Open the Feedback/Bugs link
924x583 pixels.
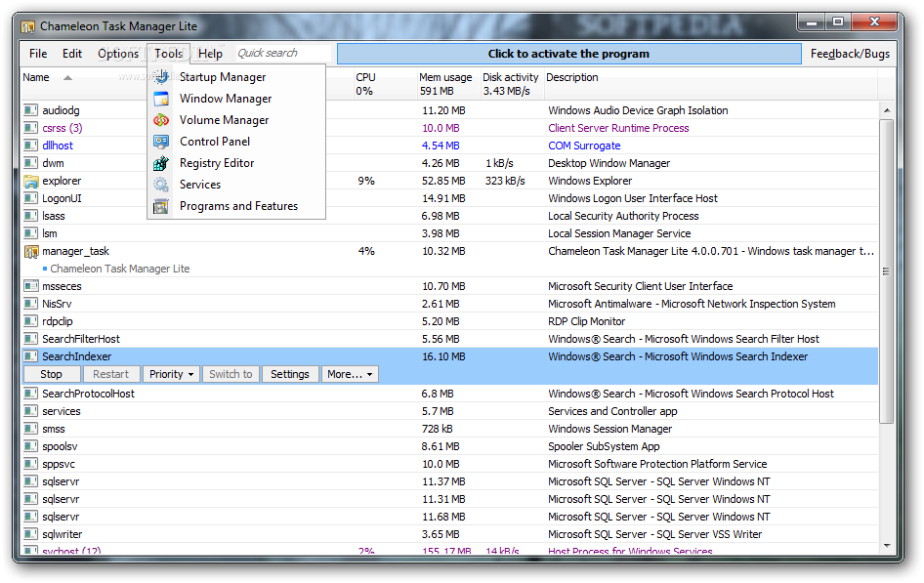pyautogui.click(x=850, y=54)
